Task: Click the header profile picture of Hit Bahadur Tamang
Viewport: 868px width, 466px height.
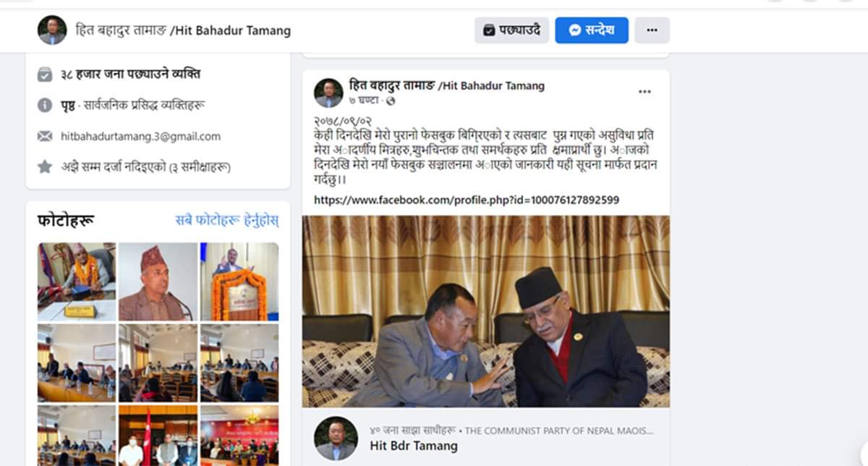Action: pyautogui.click(x=52, y=30)
